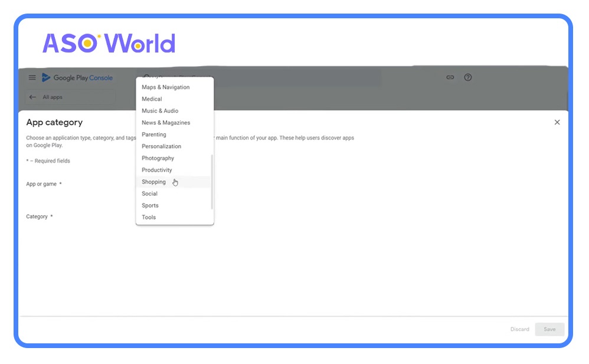Viewport: 589px width, 364px height.
Task: Open the hamburger navigation menu
Action: (x=32, y=77)
